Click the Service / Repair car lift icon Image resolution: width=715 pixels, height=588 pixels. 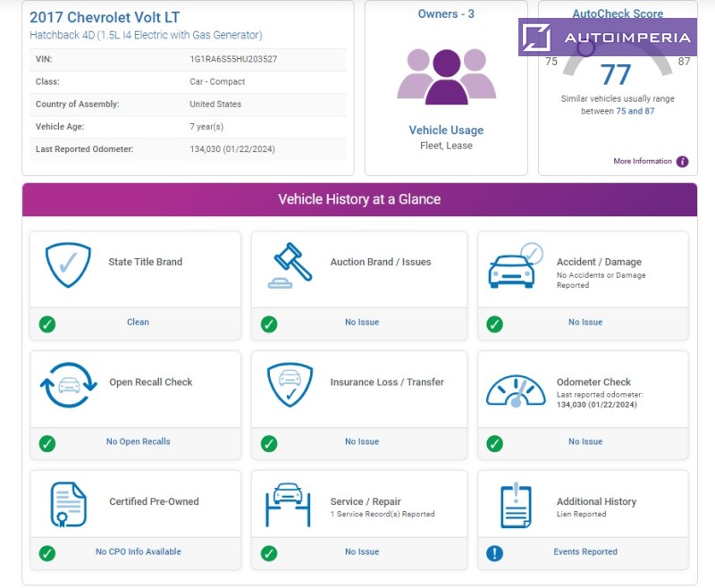pyautogui.click(x=288, y=505)
